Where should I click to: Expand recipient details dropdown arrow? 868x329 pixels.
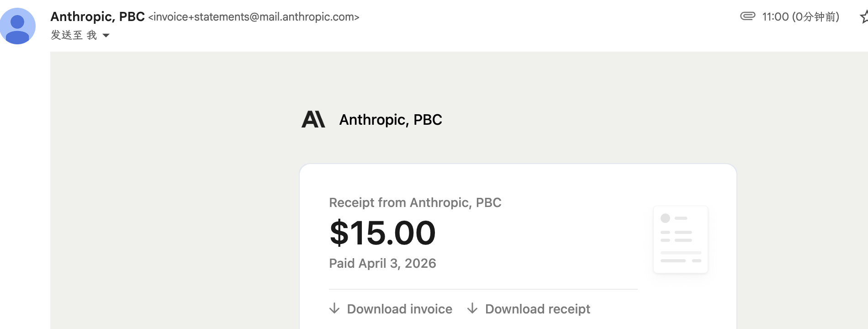pyautogui.click(x=106, y=35)
